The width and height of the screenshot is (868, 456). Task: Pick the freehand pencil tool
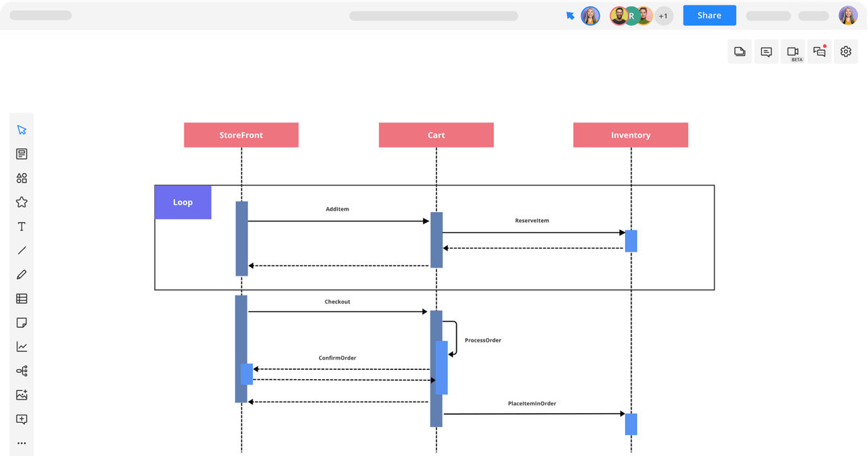coord(22,274)
